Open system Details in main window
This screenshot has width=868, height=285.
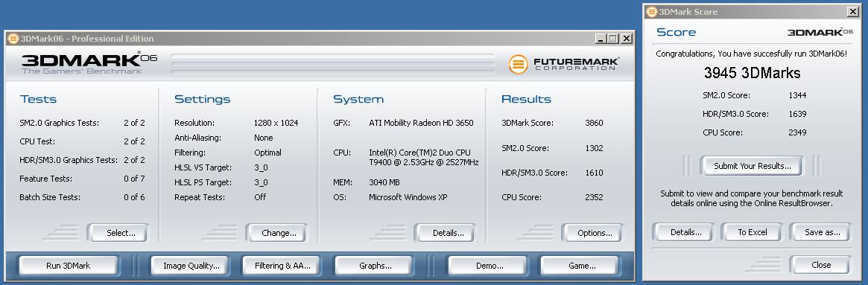click(x=445, y=233)
